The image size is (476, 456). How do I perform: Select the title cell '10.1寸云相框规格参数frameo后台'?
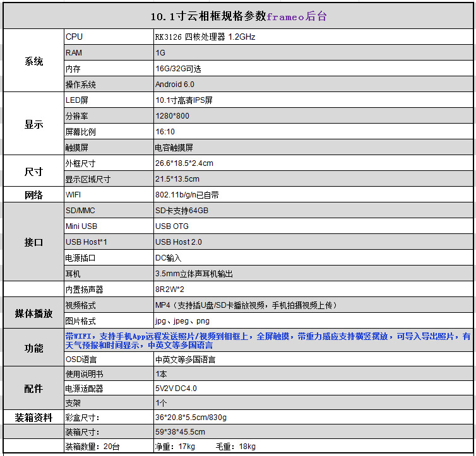(x=238, y=16)
